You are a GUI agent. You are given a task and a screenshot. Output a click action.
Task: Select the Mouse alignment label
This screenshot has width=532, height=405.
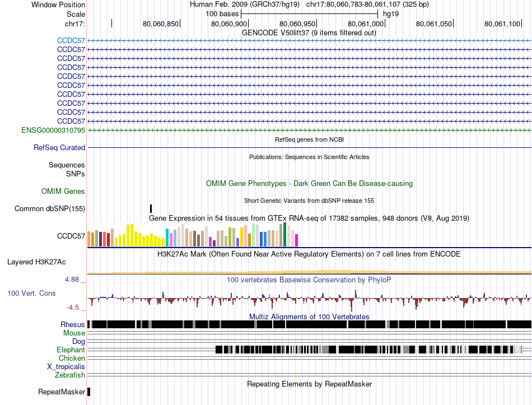pyautogui.click(x=74, y=333)
